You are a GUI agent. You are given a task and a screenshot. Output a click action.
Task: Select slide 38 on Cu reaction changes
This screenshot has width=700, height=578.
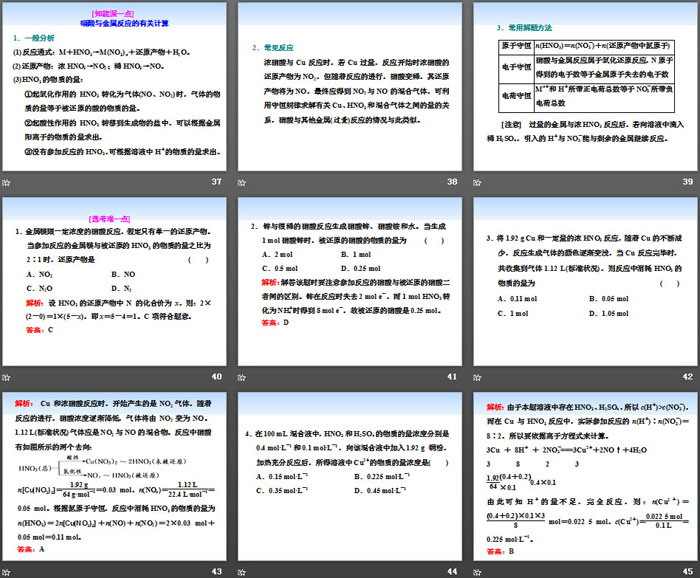pos(351,87)
